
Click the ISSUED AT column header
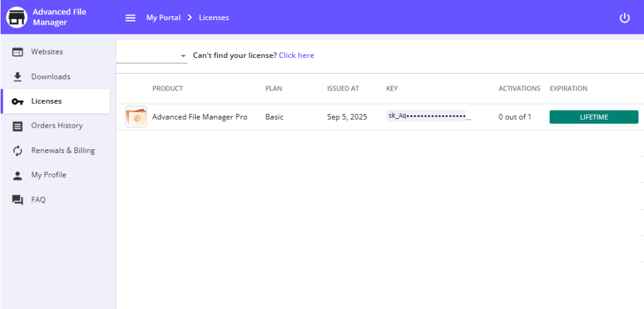[343, 88]
